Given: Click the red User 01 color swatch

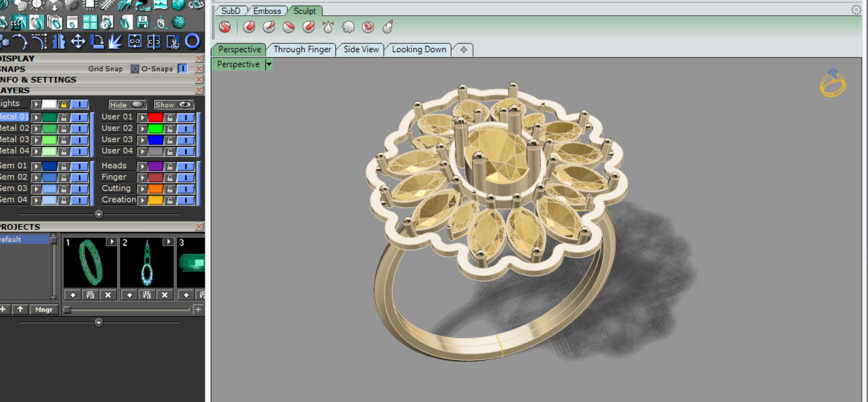Looking at the screenshot, I should (x=155, y=117).
